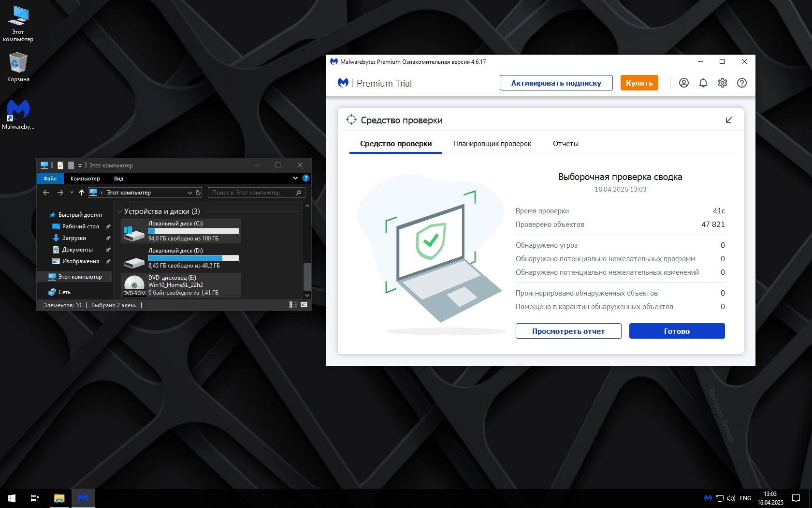Image resolution: width=812 pixels, height=508 pixels.
Task: Open Malwarebytes settings gear icon
Action: [x=722, y=83]
